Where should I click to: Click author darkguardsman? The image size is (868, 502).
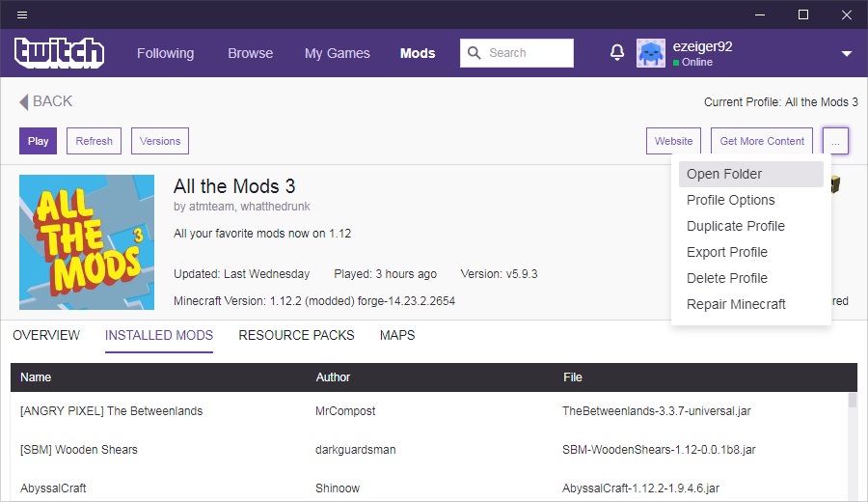(355, 449)
